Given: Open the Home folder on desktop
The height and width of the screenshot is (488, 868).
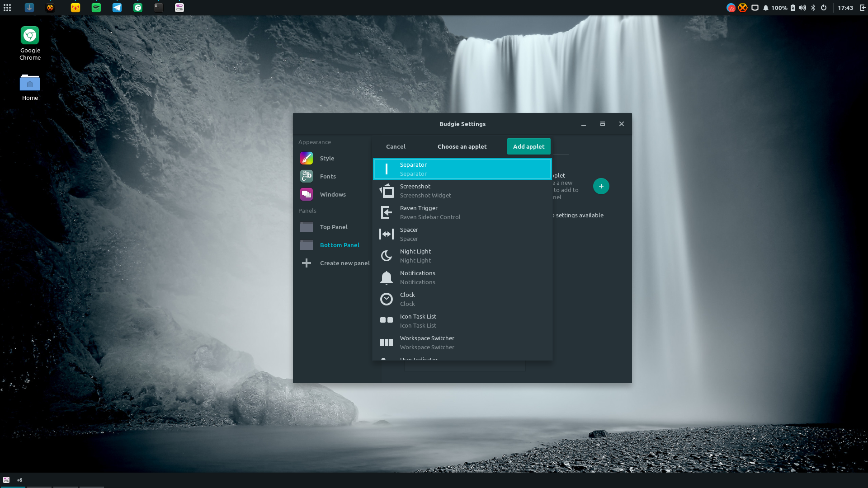Looking at the screenshot, I should (30, 88).
